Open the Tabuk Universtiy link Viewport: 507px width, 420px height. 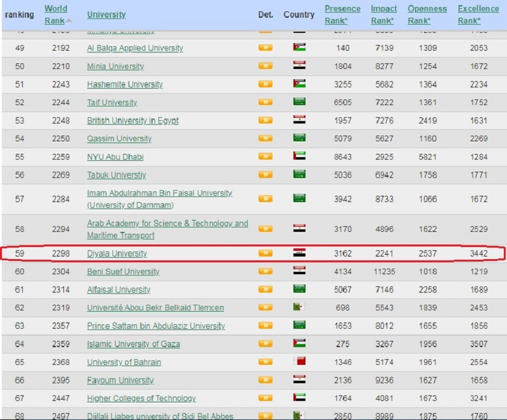117,175
